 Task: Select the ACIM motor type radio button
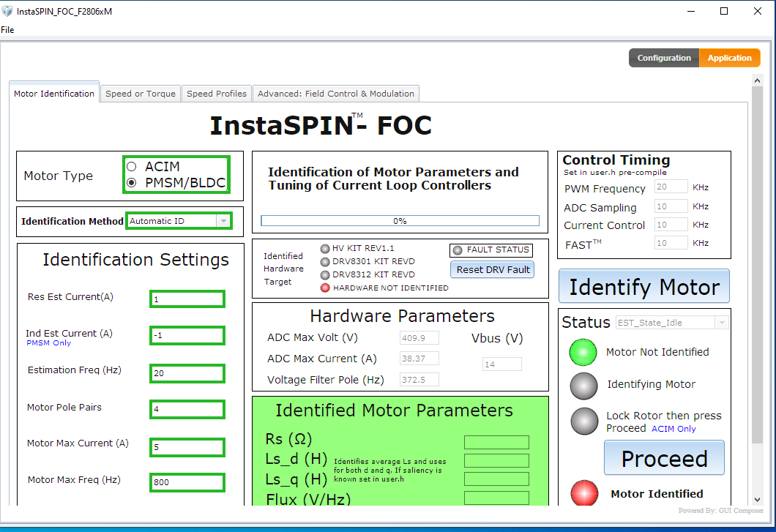click(132, 167)
